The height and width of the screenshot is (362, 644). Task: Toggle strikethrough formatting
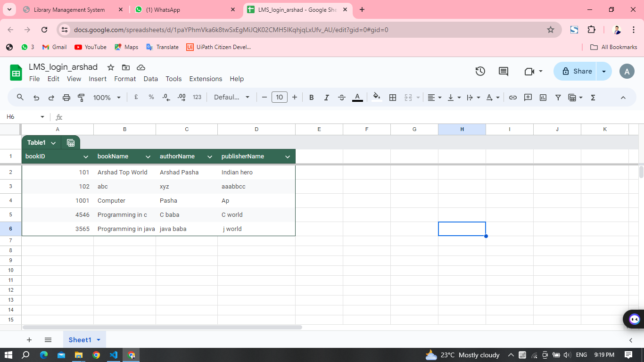(x=342, y=98)
